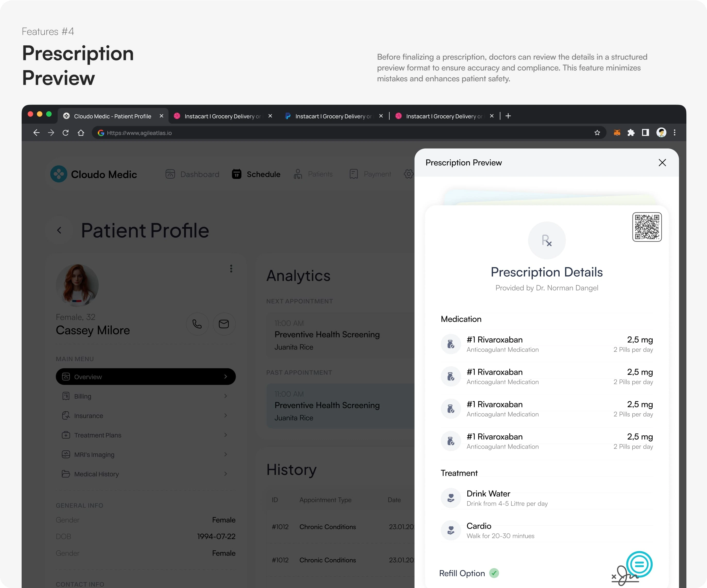The width and height of the screenshot is (707, 588).
Task: Click the address bar URL field
Action: 349,133
